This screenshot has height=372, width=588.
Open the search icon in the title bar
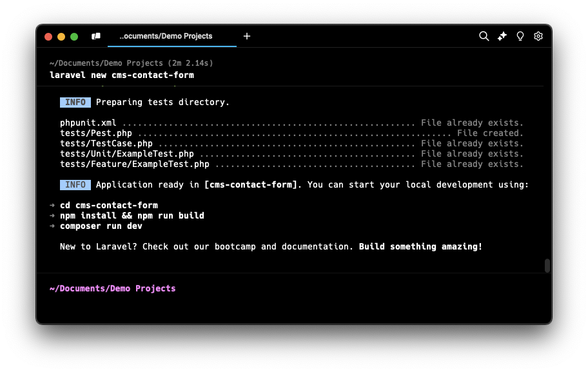tap(484, 36)
